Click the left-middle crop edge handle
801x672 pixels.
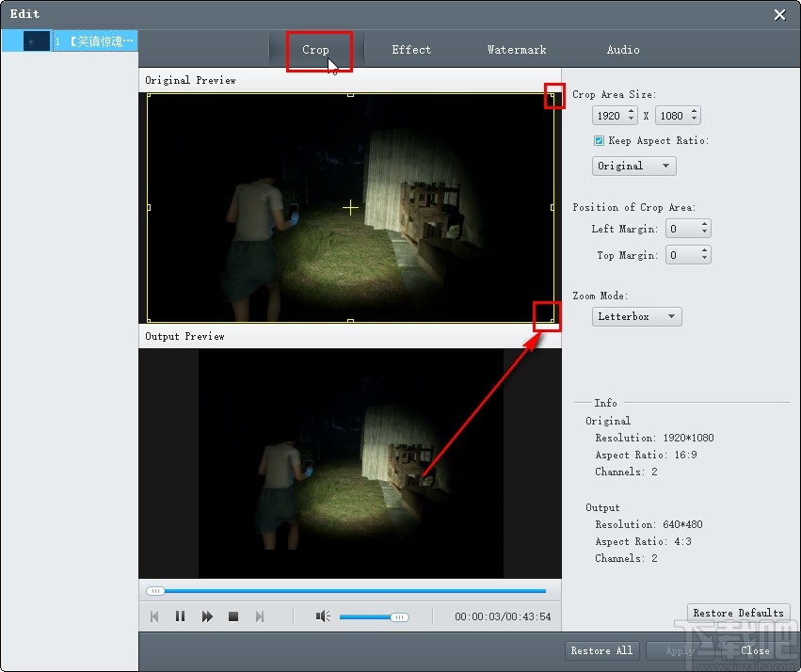pos(148,207)
